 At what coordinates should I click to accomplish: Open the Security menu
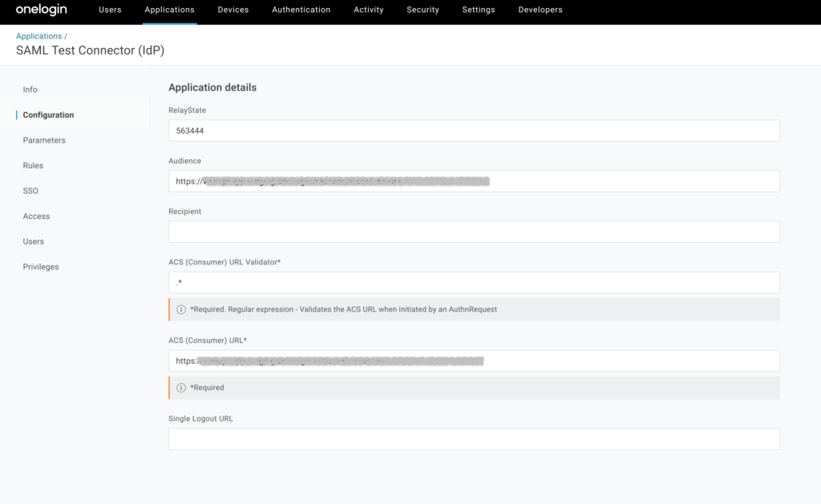tap(423, 10)
